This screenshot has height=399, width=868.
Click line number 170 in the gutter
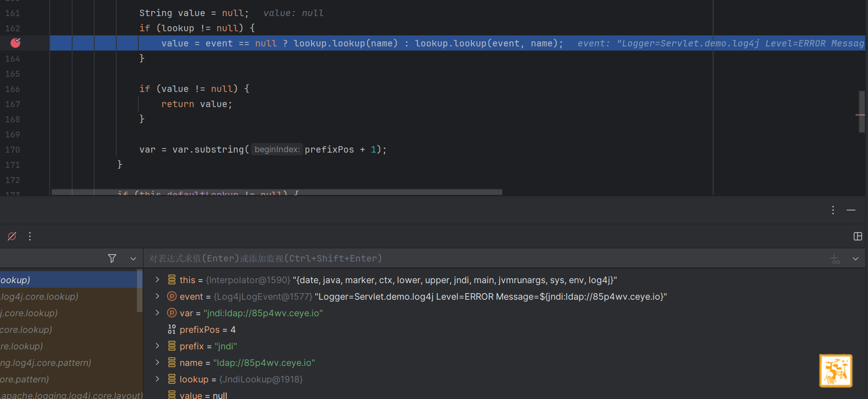point(12,150)
